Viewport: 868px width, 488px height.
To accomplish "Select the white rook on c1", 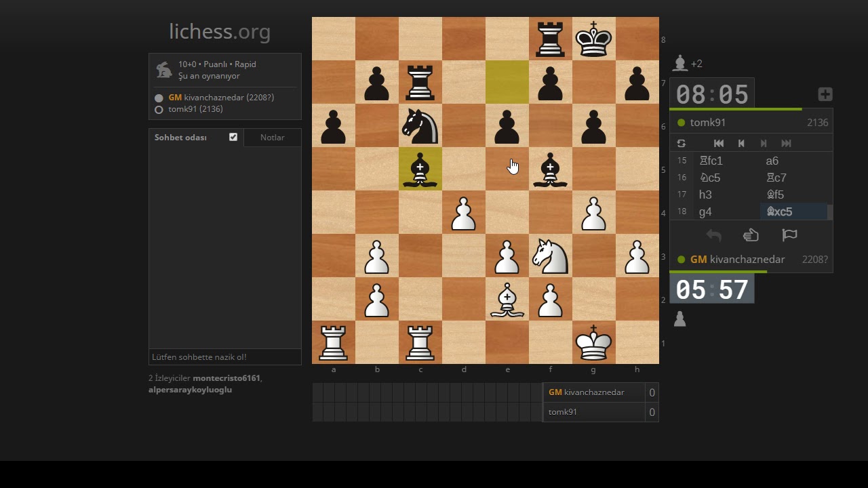I will (420, 342).
